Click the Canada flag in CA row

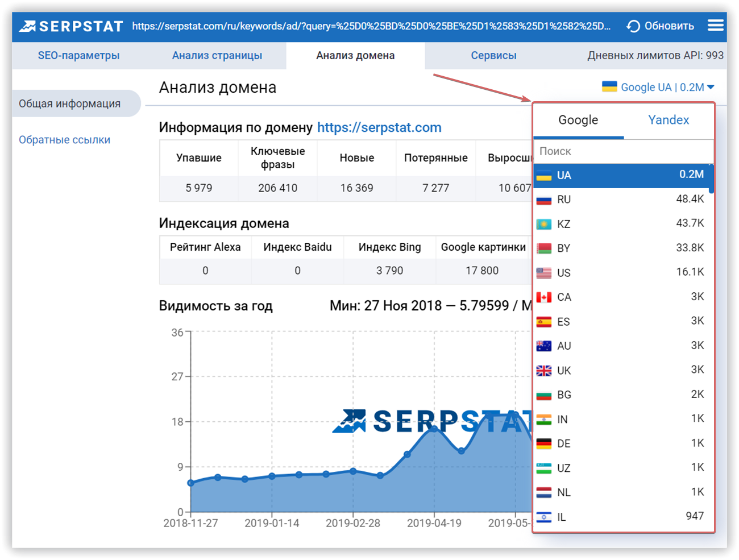(x=544, y=297)
